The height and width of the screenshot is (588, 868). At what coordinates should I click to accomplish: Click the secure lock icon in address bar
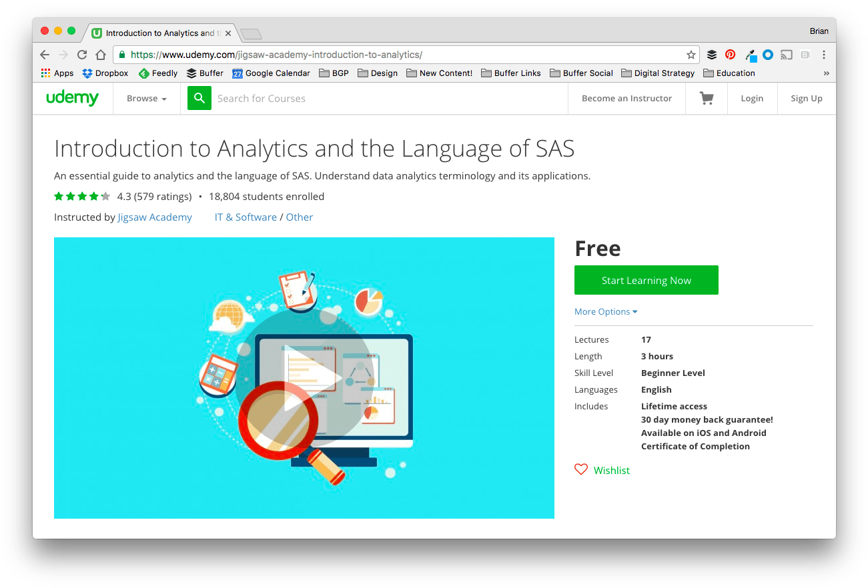point(121,55)
